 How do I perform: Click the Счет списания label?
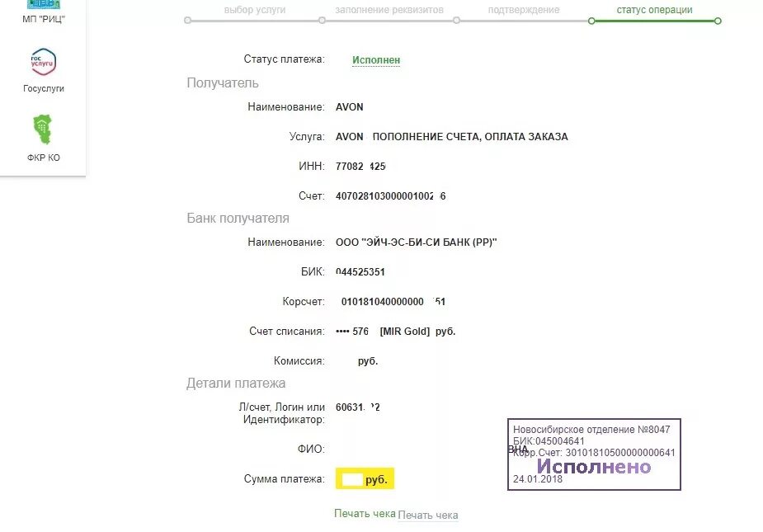287,332
